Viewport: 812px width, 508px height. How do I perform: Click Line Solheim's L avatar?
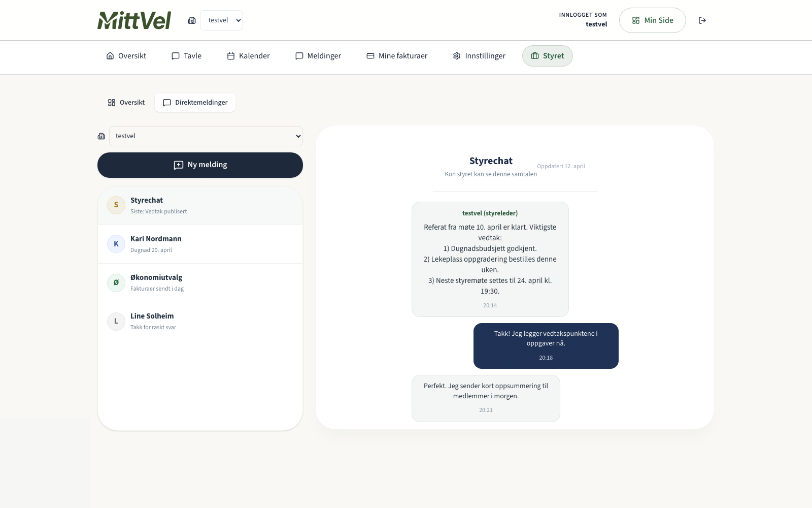tap(116, 321)
